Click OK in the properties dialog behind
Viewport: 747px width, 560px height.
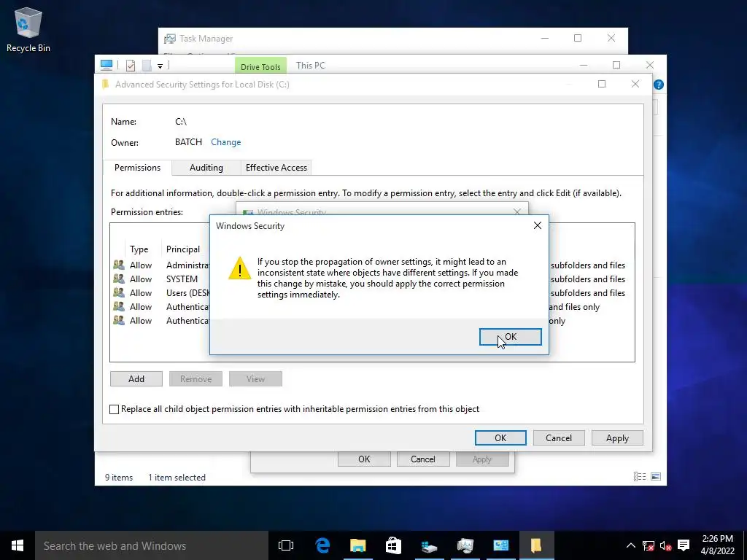364,459
